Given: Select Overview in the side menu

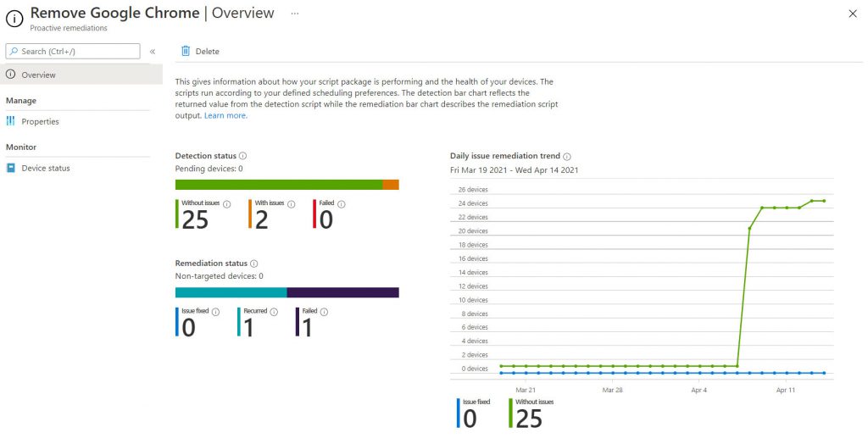Looking at the screenshot, I should tap(81, 75).
